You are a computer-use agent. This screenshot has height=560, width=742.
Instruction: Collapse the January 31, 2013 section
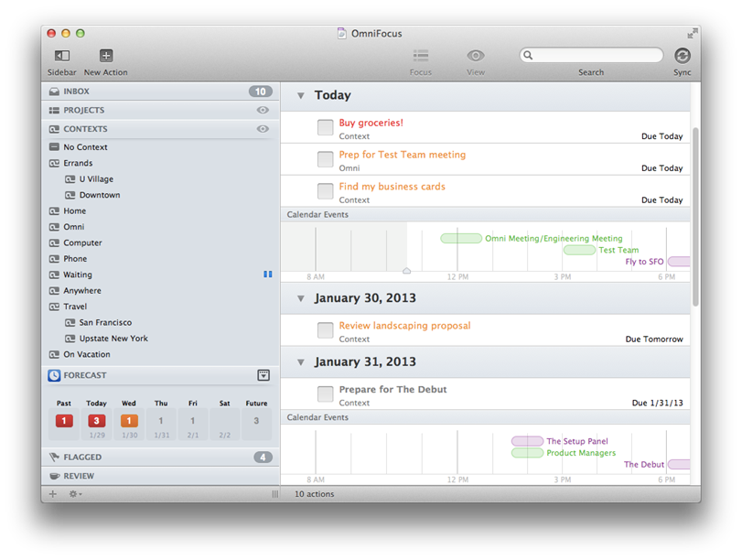(x=300, y=361)
